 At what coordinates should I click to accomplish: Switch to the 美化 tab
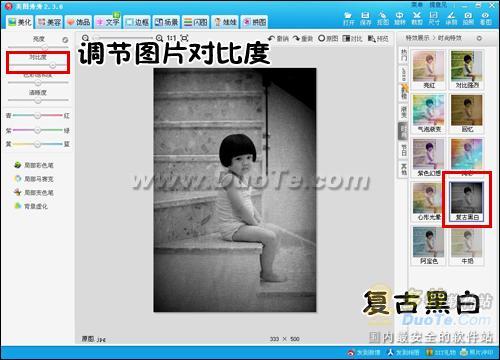(x=20, y=22)
